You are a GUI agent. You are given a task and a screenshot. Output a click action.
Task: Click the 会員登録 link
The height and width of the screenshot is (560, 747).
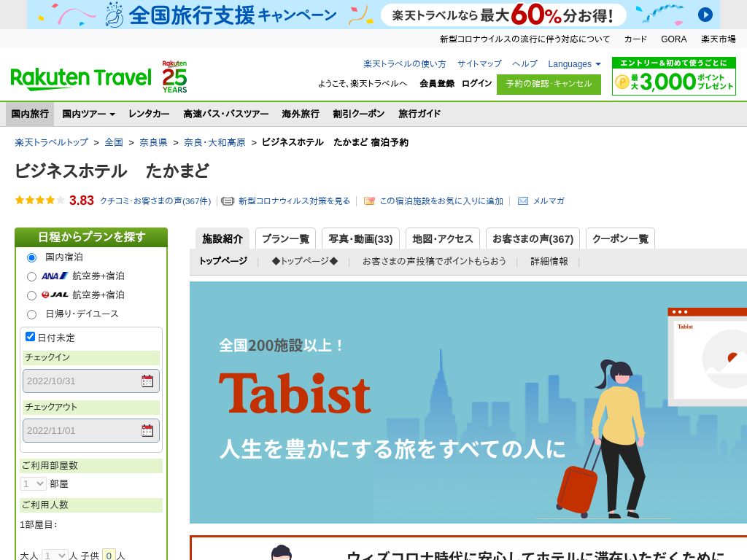[x=437, y=83]
